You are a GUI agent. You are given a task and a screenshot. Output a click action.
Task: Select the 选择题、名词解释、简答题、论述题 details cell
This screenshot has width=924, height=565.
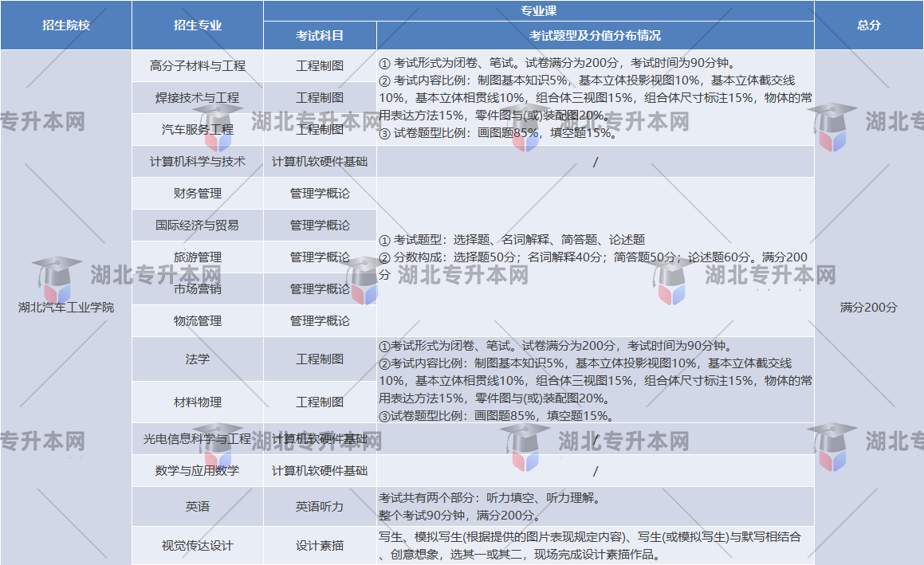[596, 257]
